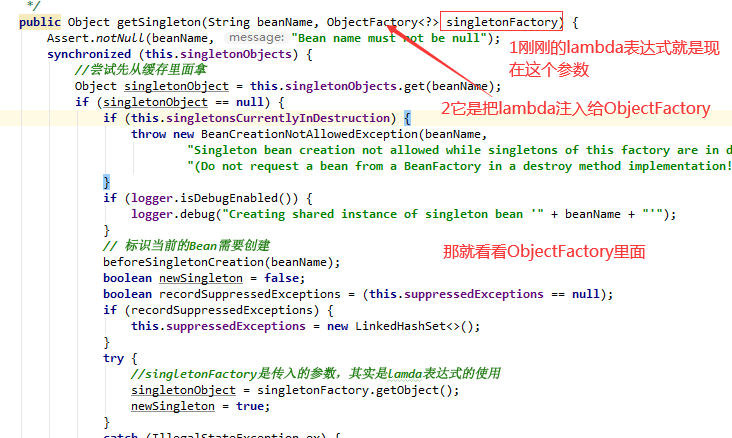This screenshot has height=438, width=732.
Task: Click newSingleton in the boolean declaration
Action: click(201, 278)
